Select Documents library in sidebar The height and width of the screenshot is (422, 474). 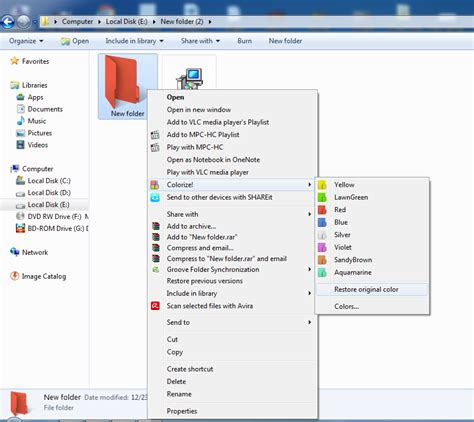pos(40,109)
